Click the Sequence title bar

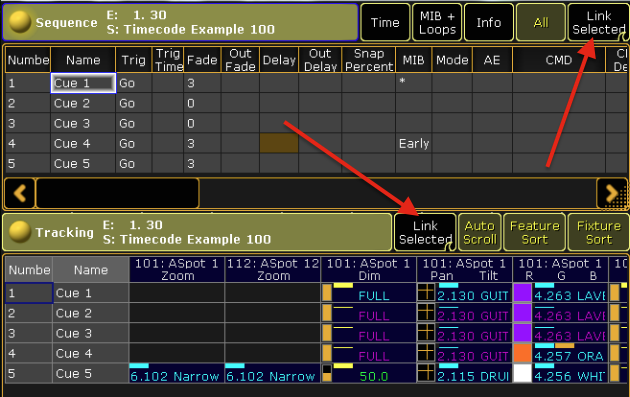tap(180, 23)
